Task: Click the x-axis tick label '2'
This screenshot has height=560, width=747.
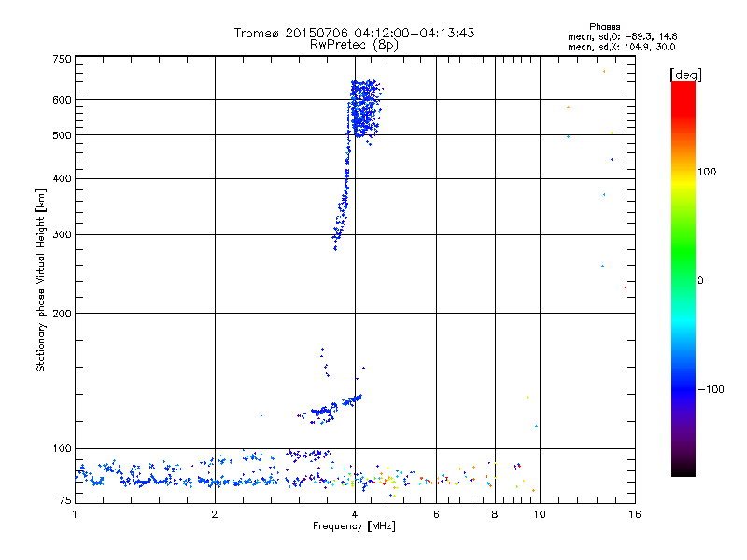Action: [215, 514]
